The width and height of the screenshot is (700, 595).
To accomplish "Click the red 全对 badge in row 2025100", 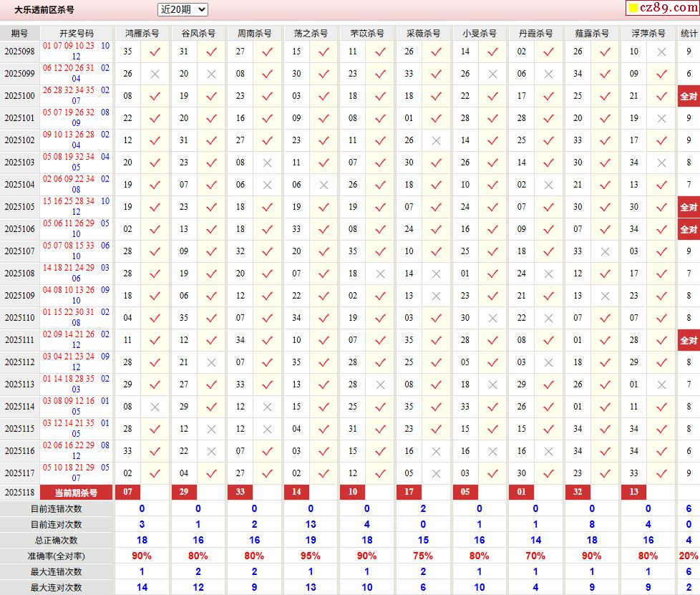I will pyautogui.click(x=689, y=96).
